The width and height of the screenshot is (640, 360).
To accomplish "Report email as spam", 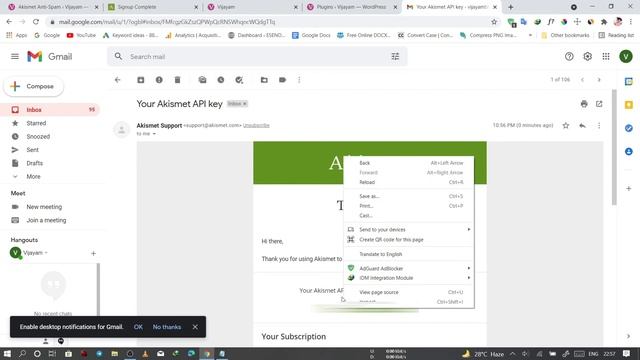I will click(159, 80).
